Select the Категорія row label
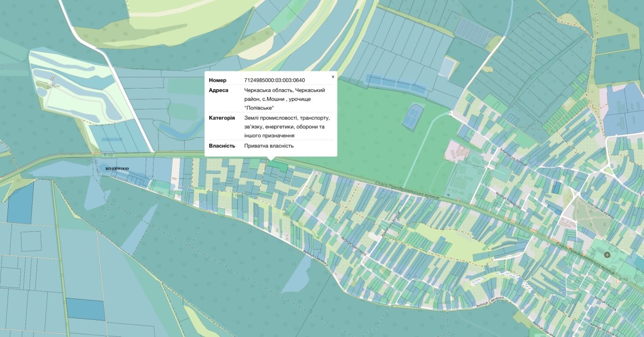The height and width of the screenshot is (337, 644). [x=222, y=118]
